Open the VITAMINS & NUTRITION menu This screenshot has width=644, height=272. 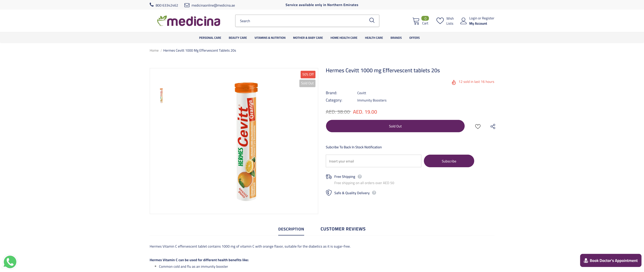click(270, 38)
